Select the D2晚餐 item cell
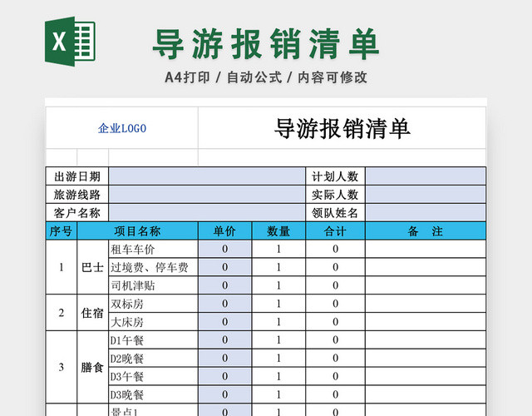The width and height of the screenshot is (532, 416). point(153,358)
